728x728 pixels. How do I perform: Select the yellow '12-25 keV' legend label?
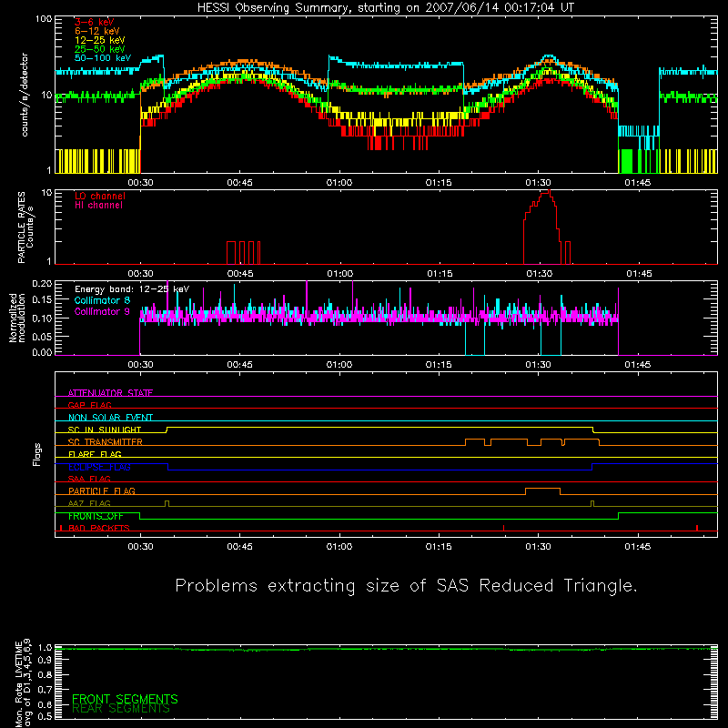(100, 40)
